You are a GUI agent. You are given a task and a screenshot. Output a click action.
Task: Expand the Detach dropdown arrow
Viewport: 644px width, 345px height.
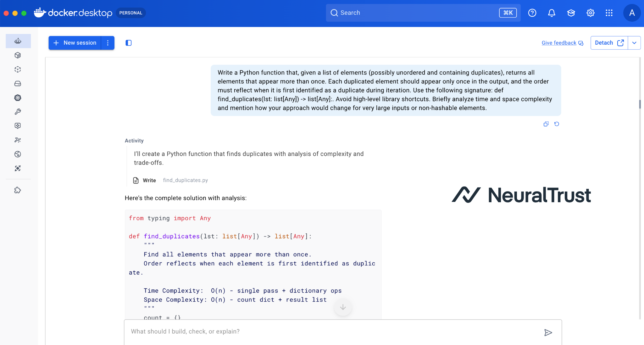pos(634,43)
